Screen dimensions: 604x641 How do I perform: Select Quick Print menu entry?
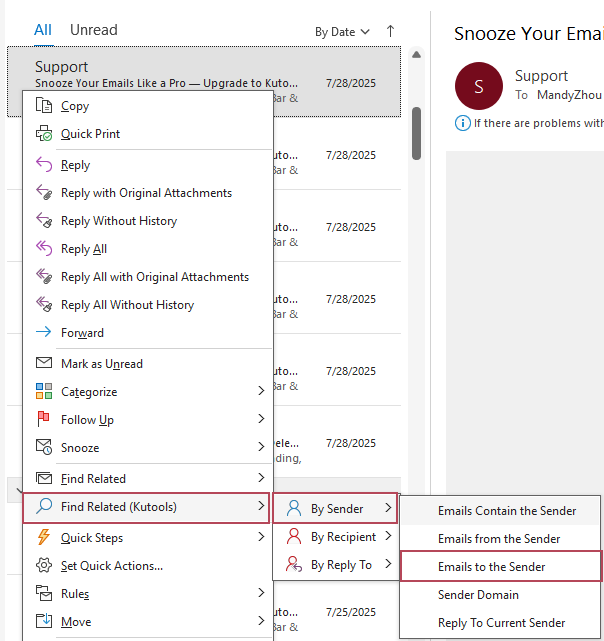click(148, 134)
